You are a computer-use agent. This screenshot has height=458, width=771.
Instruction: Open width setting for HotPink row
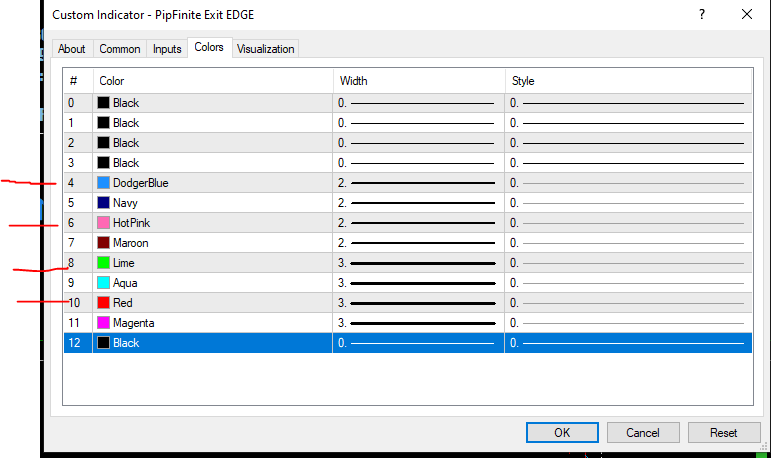[x=418, y=223]
